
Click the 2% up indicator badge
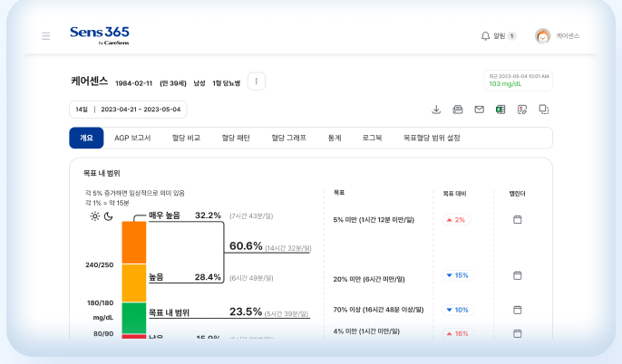[456, 220]
